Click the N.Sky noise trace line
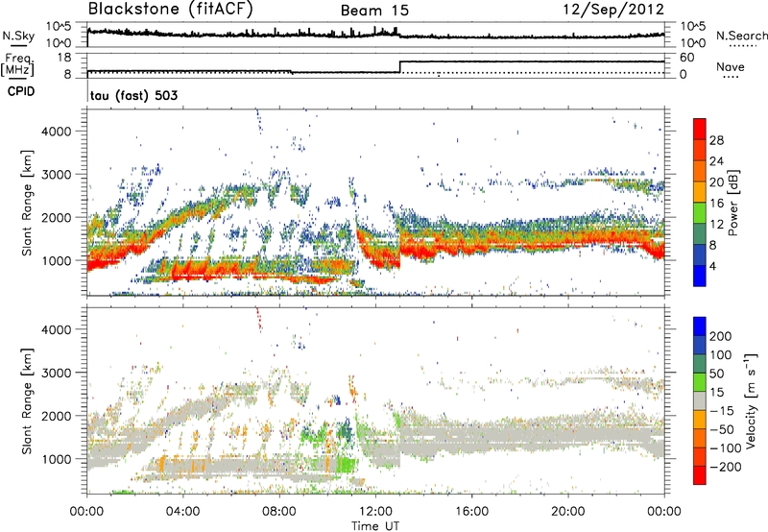 pyautogui.click(x=375, y=35)
